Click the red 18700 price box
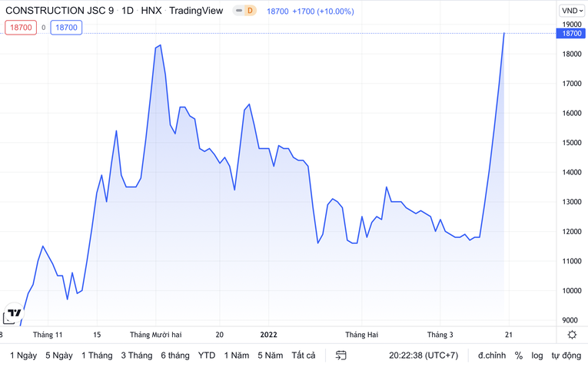Screen dimensions: 588x367 [x=21, y=28]
